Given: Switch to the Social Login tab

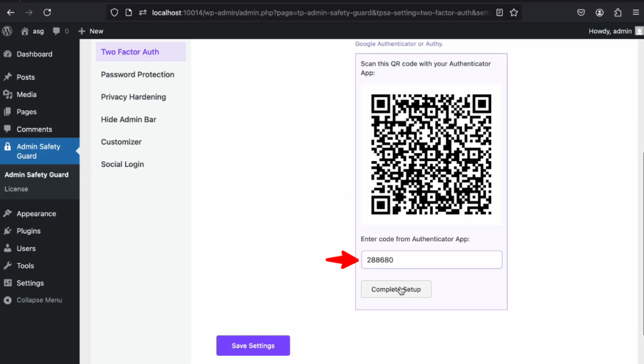Looking at the screenshot, I should click(x=122, y=164).
